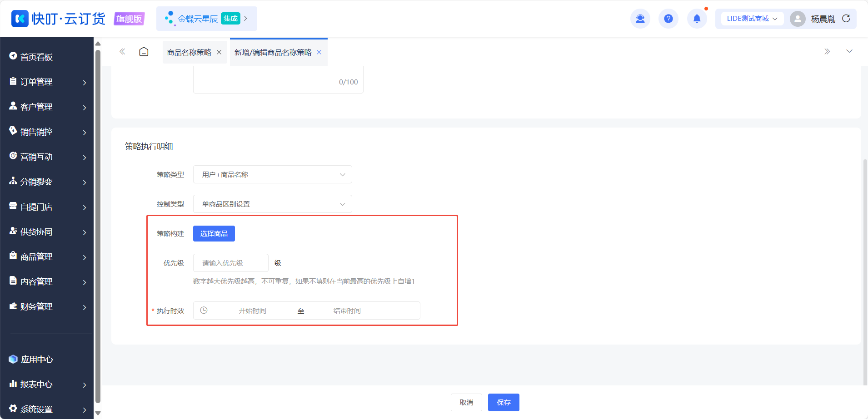
Task: Switch to 商品名称策略 tab
Action: (189, 52)
